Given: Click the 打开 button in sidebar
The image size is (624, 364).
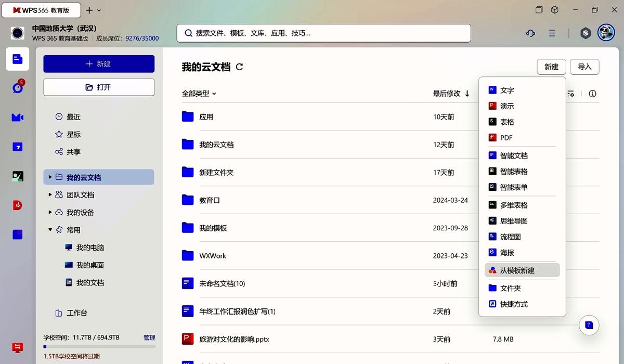Looking at the screenshot, I should tap(99, 87).
